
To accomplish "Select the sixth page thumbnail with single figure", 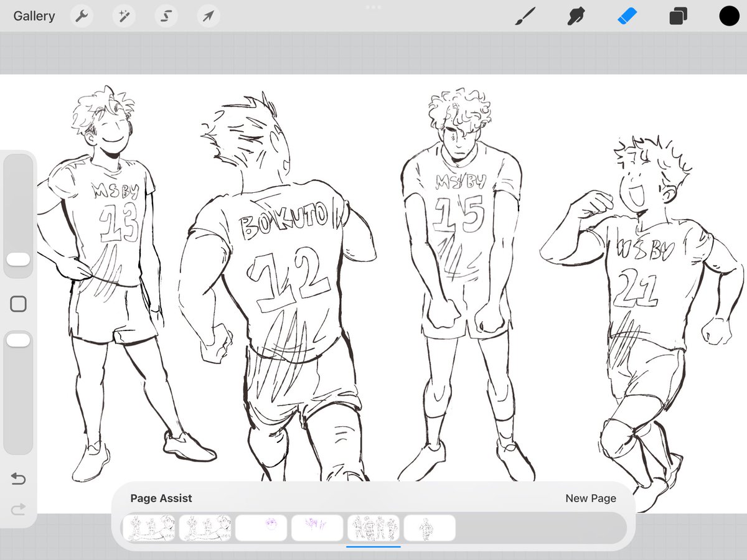I will point(430,528).
